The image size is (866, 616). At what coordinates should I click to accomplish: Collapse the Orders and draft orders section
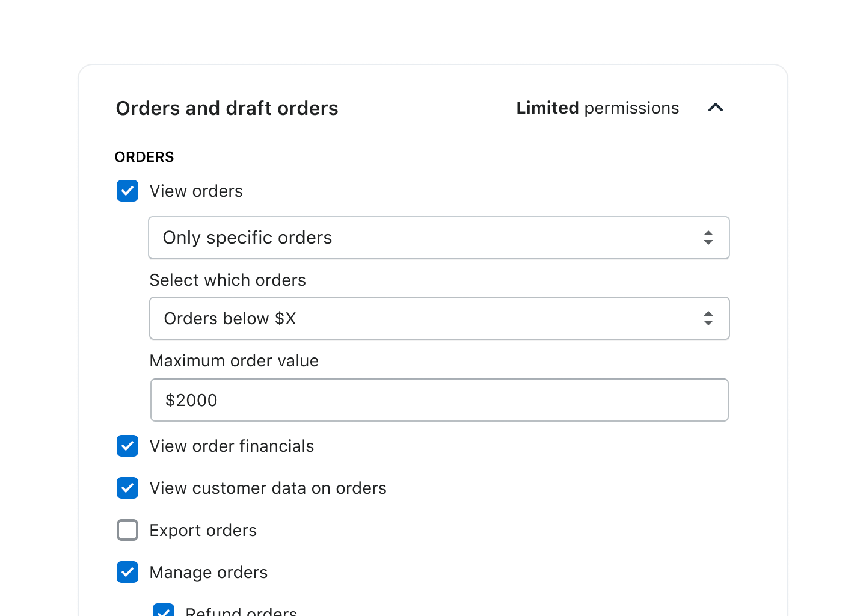tap(715, 108)
